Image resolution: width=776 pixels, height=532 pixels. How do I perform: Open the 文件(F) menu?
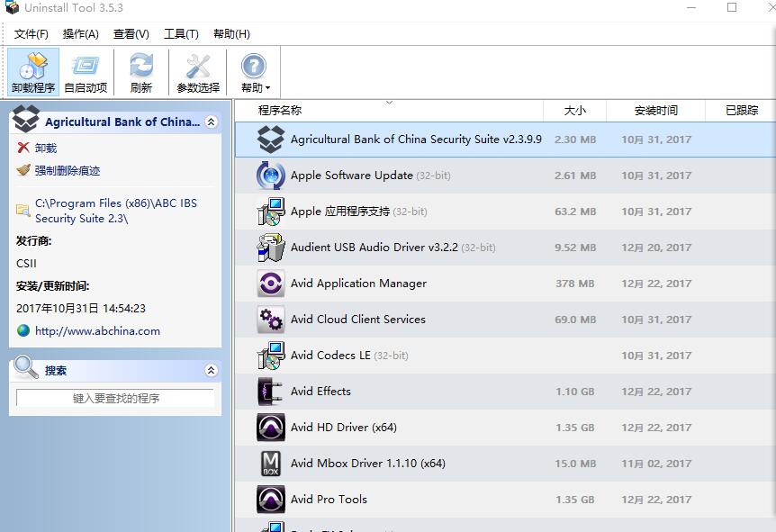pos(32,33)
